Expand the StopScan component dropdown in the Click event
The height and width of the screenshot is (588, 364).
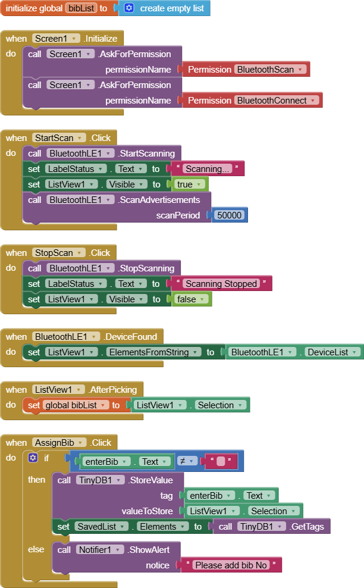[x=58, y=253]
